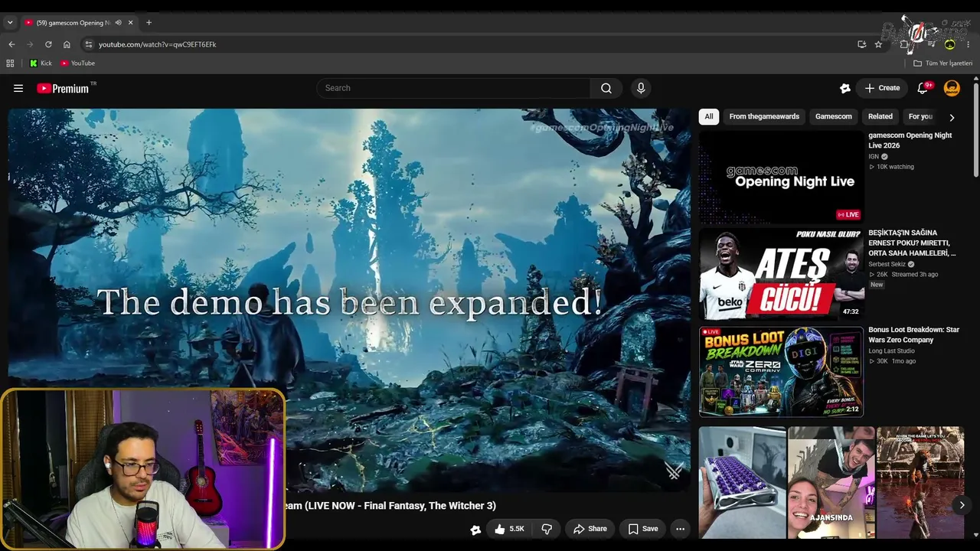This screenshot has width=980, height=551.
Task: Open more actions three-dot menu under video
Action: click(x=680, y=529)
